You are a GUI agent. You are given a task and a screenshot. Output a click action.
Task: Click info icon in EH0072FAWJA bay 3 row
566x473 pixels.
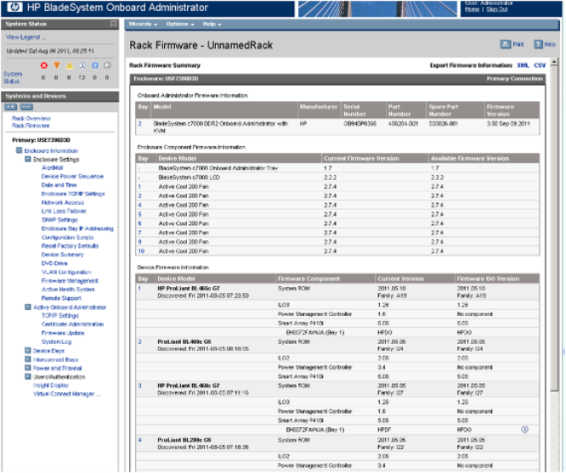click(524, 429)
